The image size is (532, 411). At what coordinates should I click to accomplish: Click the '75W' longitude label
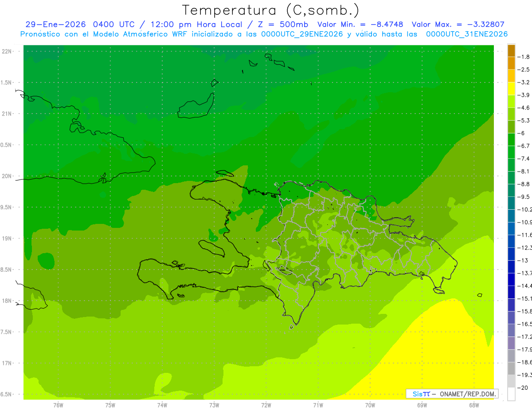click(110, 405)
